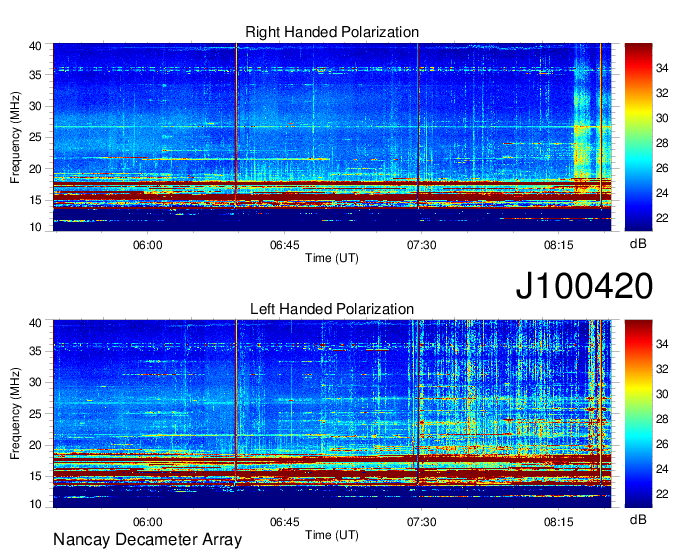This screenshot has height=552, width=680.
Task: Click the 06:00 tick under Left Handed plot
Action: coord(147,522)
